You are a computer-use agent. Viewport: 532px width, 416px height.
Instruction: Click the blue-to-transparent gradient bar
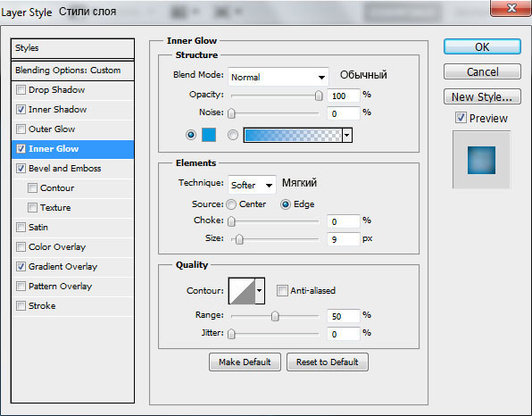coord(293,135)
